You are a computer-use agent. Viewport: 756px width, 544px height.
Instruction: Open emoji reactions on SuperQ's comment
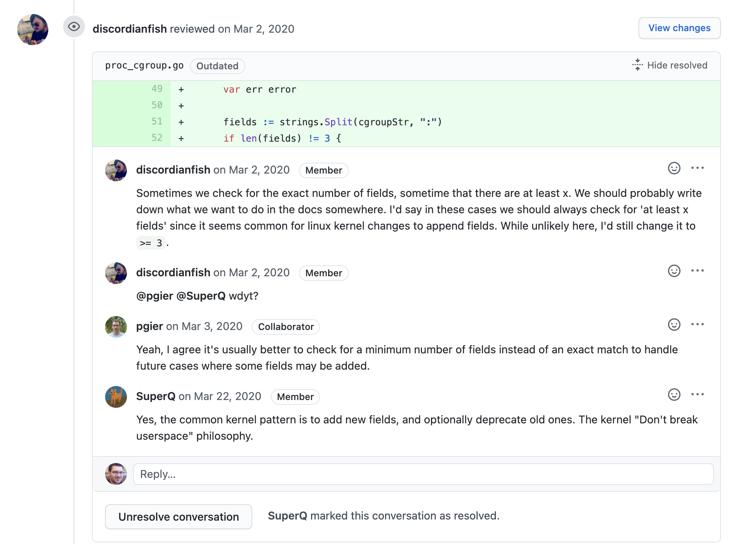[674, 394]
